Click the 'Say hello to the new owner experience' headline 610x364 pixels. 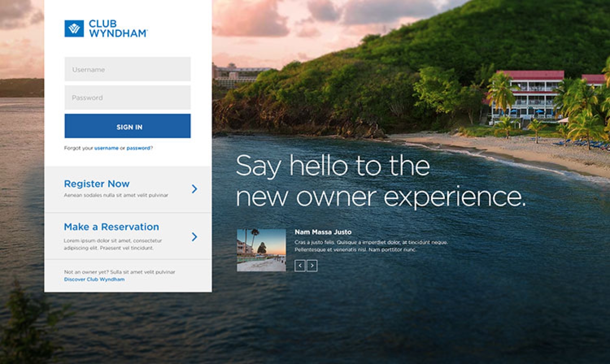click(x=380, y=181)
